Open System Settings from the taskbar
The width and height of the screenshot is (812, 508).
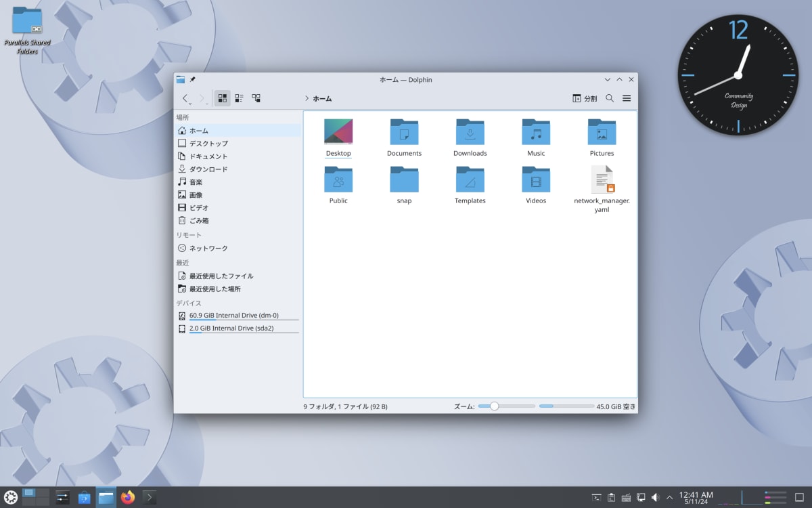[62, 498]
